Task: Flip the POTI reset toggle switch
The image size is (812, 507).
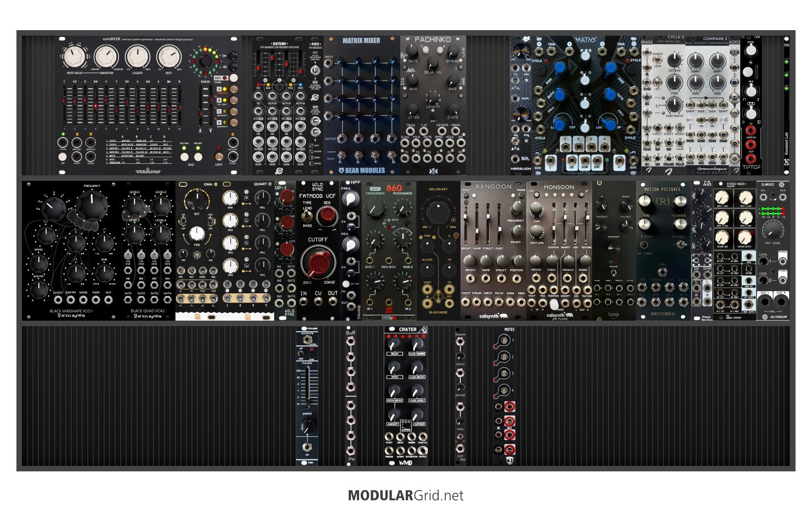Action: (x=315, y=70)
